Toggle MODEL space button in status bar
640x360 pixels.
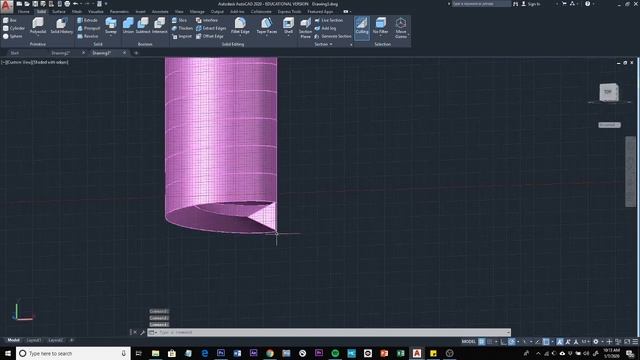(x=469, y=342)
